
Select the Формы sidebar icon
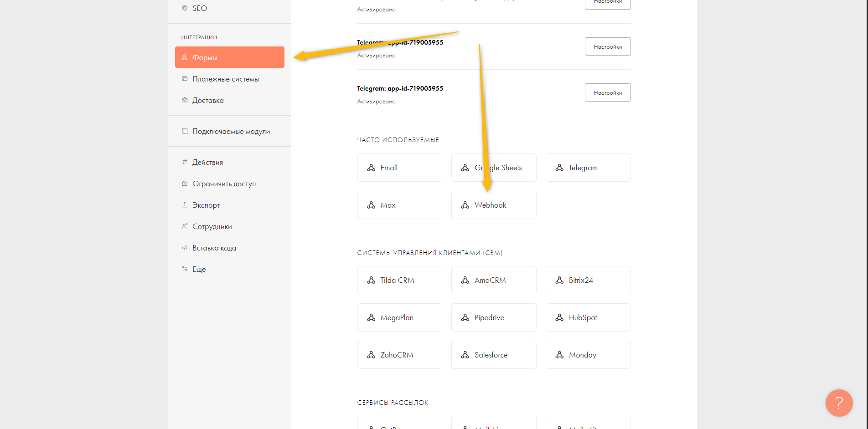(x=184, y=57)
